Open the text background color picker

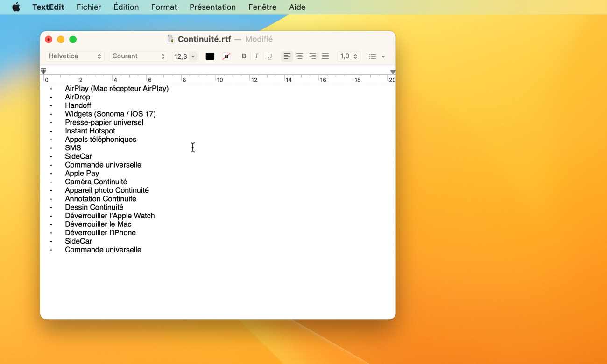(226, 56)
